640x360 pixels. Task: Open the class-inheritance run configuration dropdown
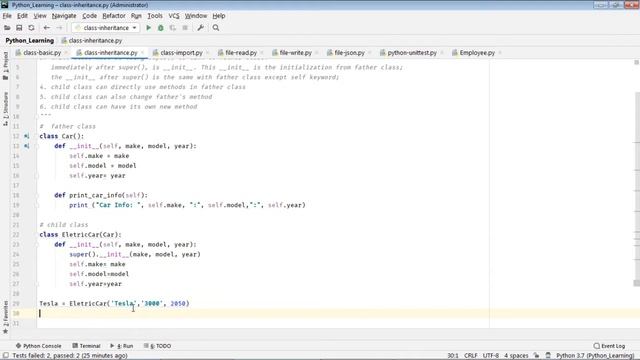[x=106, y=28]
